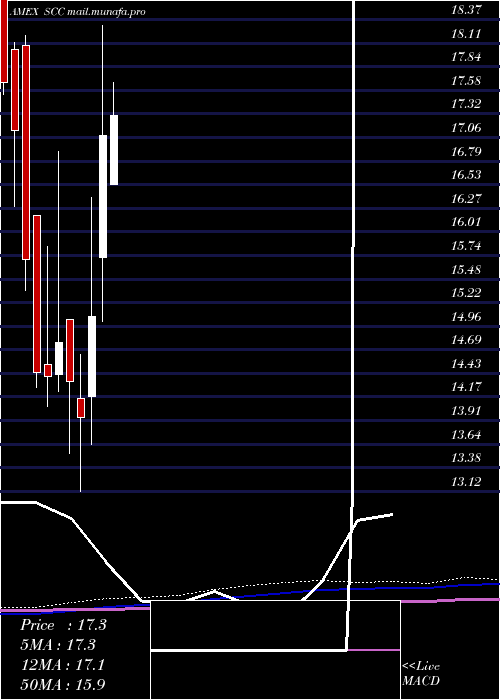Click the <<Live MACD label
The width and height of the screenshot is (500, 700).
point(421,673)
